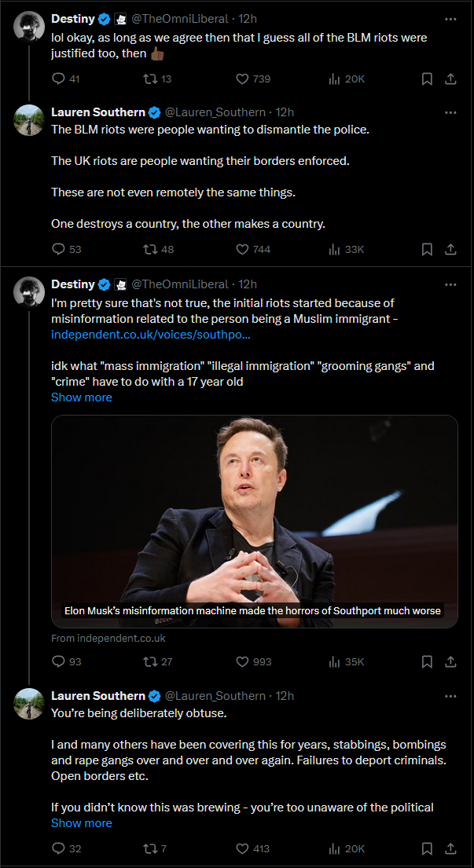Open @TheOmniLiberal handle on the top tweet
Screen dimensions: 474x868
[x=180, y=19]
